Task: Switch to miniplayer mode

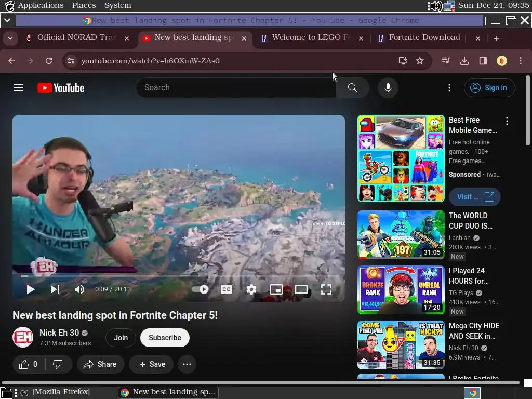Action: pos(276,289)
